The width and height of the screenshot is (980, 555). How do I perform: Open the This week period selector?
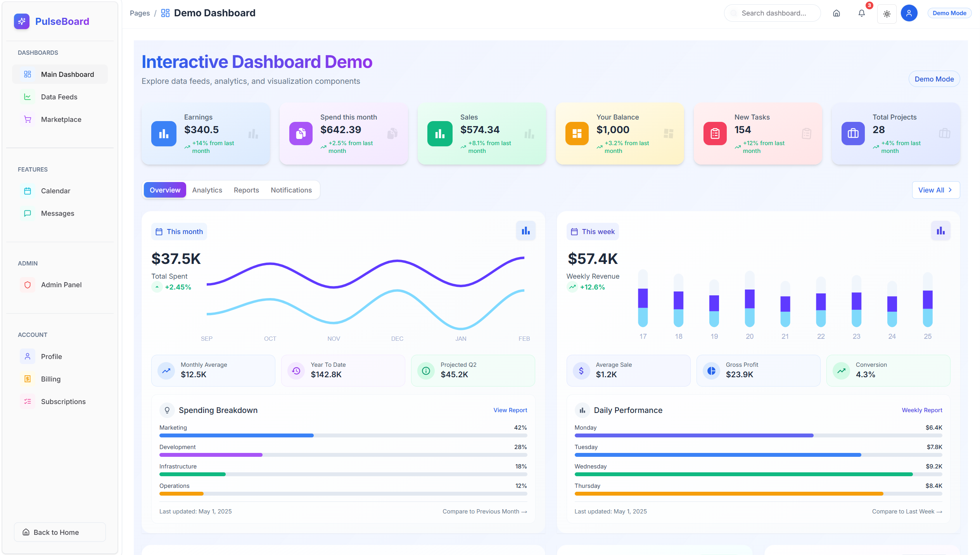592,231
